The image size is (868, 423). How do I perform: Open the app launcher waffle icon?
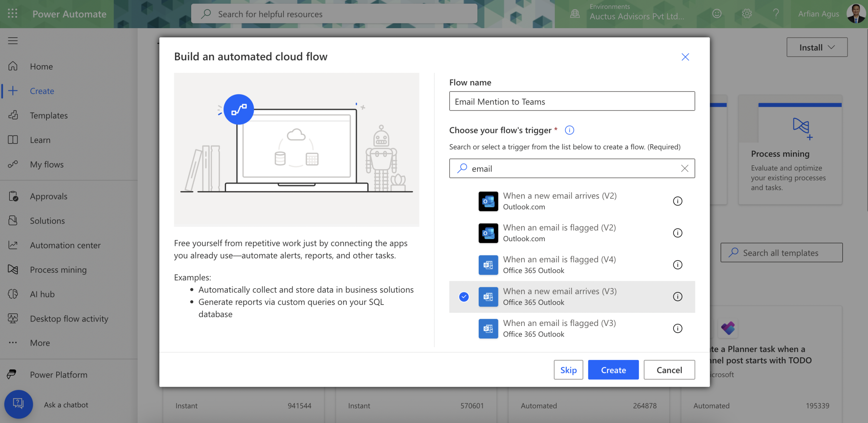coord(13,14)
